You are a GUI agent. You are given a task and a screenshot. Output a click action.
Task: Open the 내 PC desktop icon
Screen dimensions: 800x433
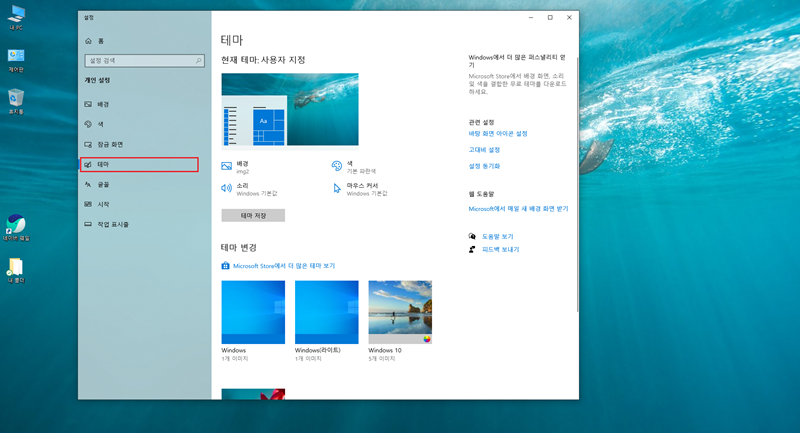tap(16, 17)
